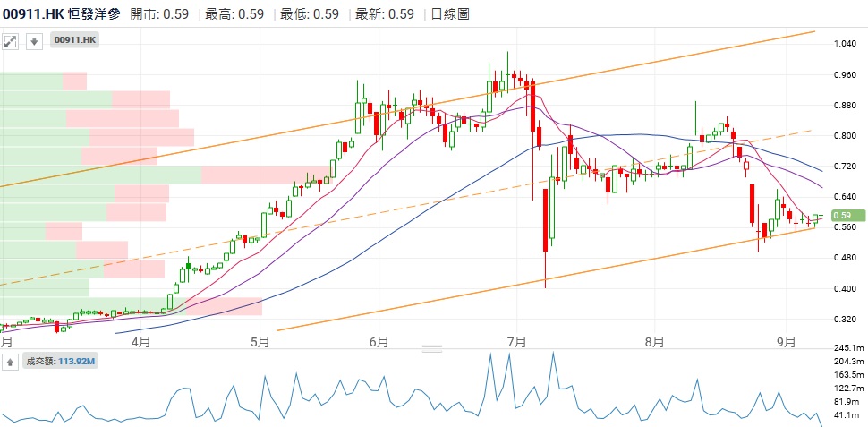Click the 成交額 volume label

(40, 362)
